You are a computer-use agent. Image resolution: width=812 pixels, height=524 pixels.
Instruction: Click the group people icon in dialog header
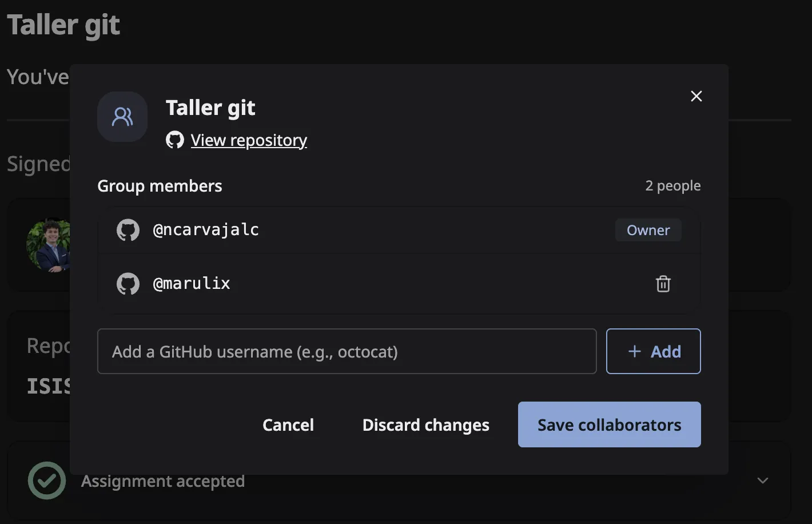point(122,117)
